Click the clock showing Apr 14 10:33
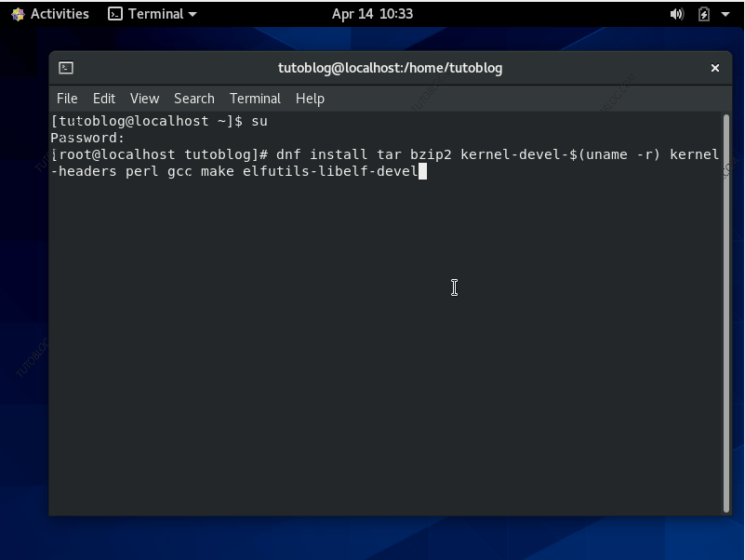 [372, 13]
